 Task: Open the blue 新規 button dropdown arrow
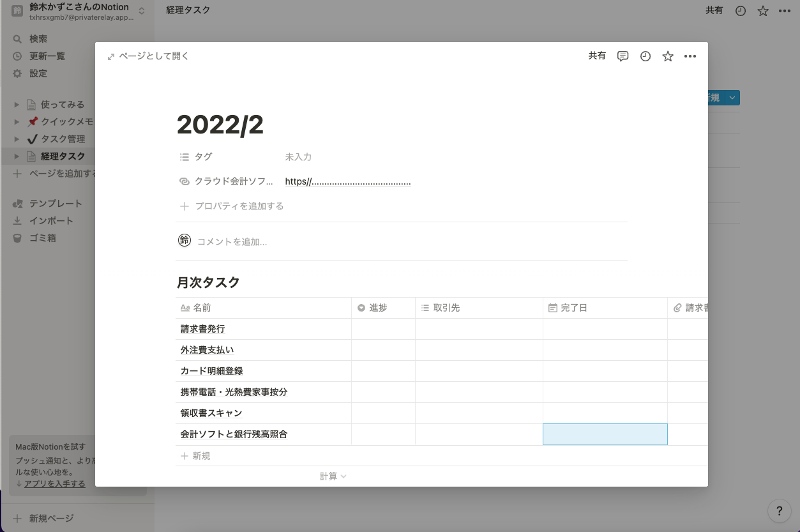pos(732,98)
